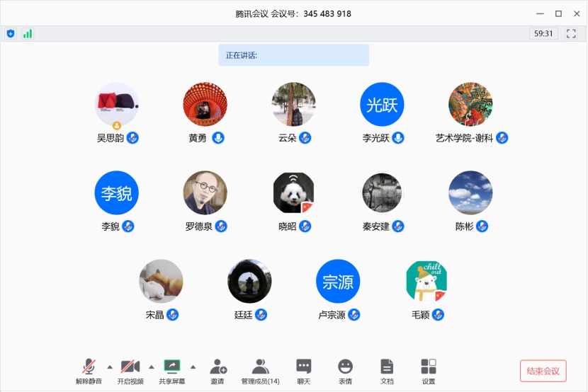
Task: Select 宋晶's sleeping cat avatar
Action: tap(161, 281)
